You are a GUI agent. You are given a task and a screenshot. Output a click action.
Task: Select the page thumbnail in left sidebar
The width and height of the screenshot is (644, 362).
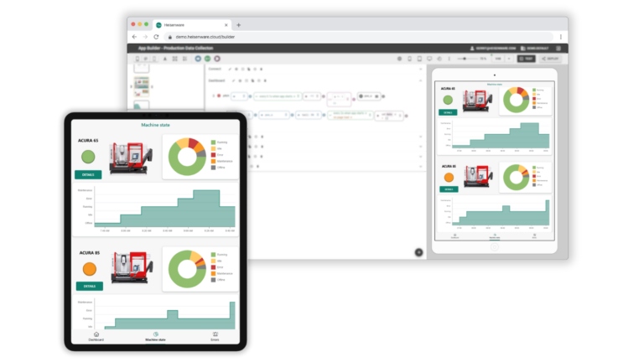141,85
